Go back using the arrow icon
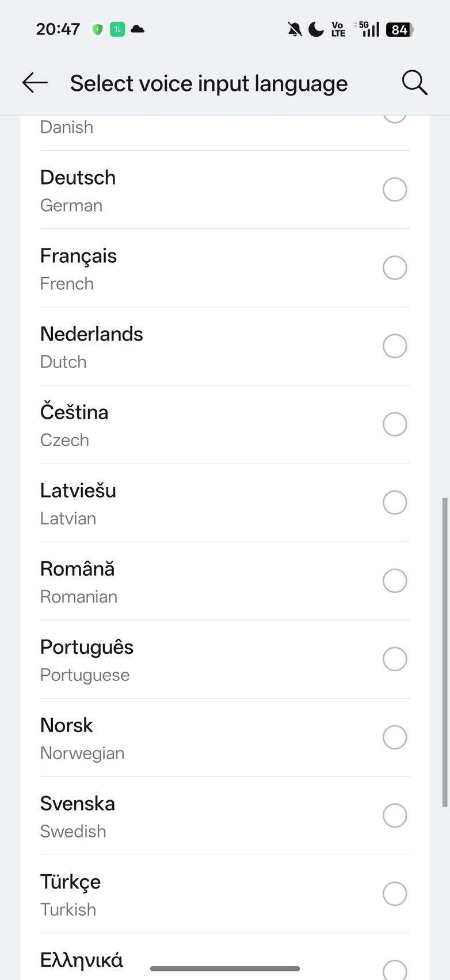 click(35, 83)
